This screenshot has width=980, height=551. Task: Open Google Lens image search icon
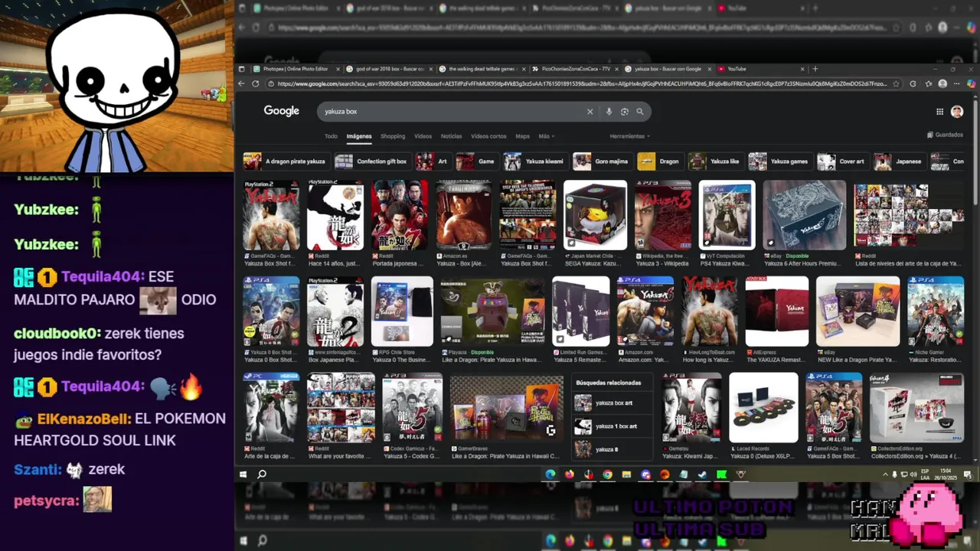pyautogui.click(x=625, y=112)
